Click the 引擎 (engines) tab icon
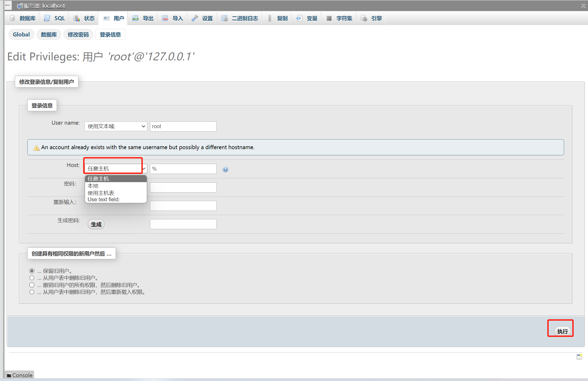This screenshot has width=588, height=381. click(364, 18)
